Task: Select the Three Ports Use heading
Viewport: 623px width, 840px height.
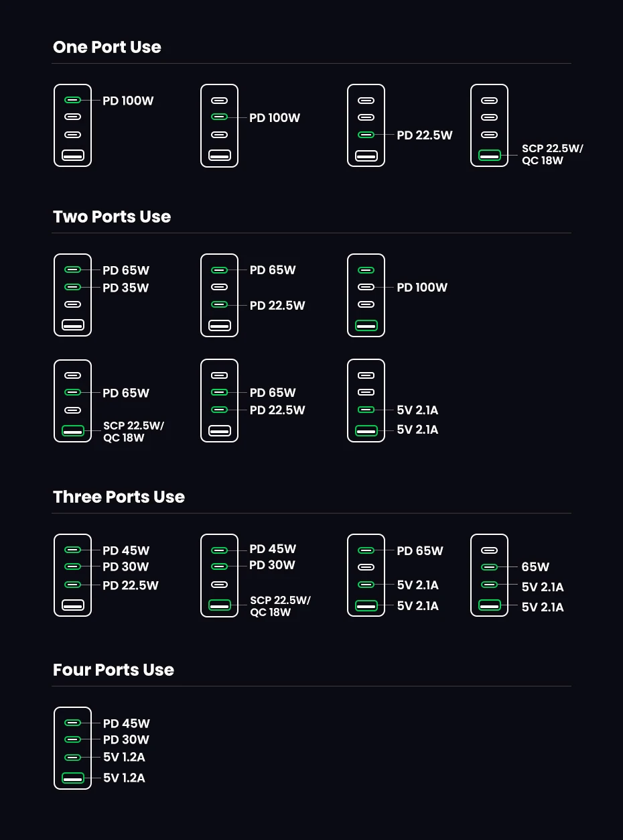Action: tap(119, 497)
